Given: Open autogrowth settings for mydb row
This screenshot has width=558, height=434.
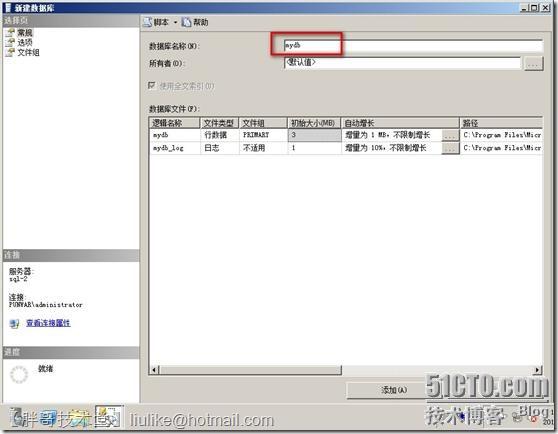Looking at the screenshot, I should (x=450, y=135).
